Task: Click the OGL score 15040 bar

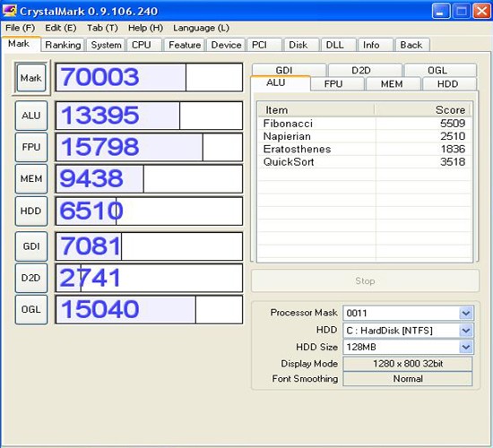Action: pyautogui.click(x=149, y=309)
